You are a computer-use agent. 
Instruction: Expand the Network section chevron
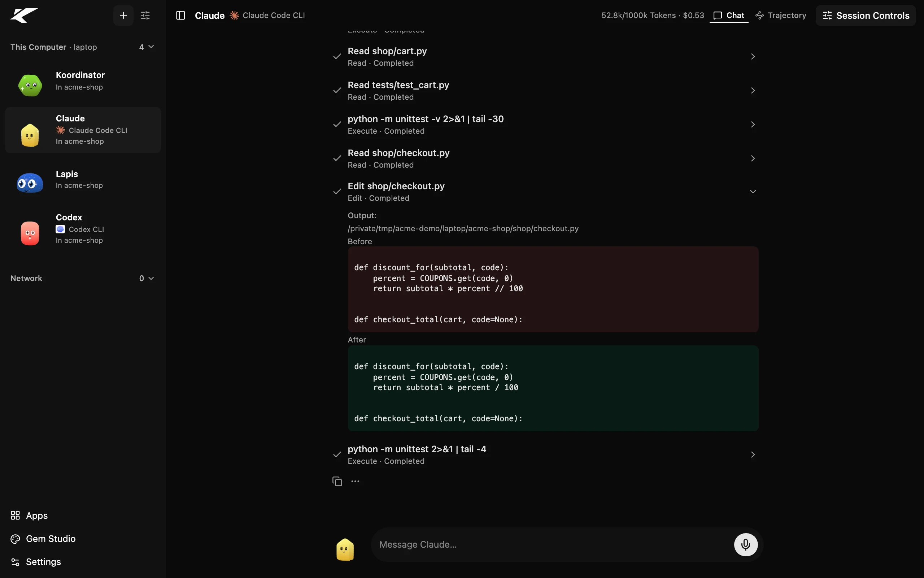pos(151,278)
